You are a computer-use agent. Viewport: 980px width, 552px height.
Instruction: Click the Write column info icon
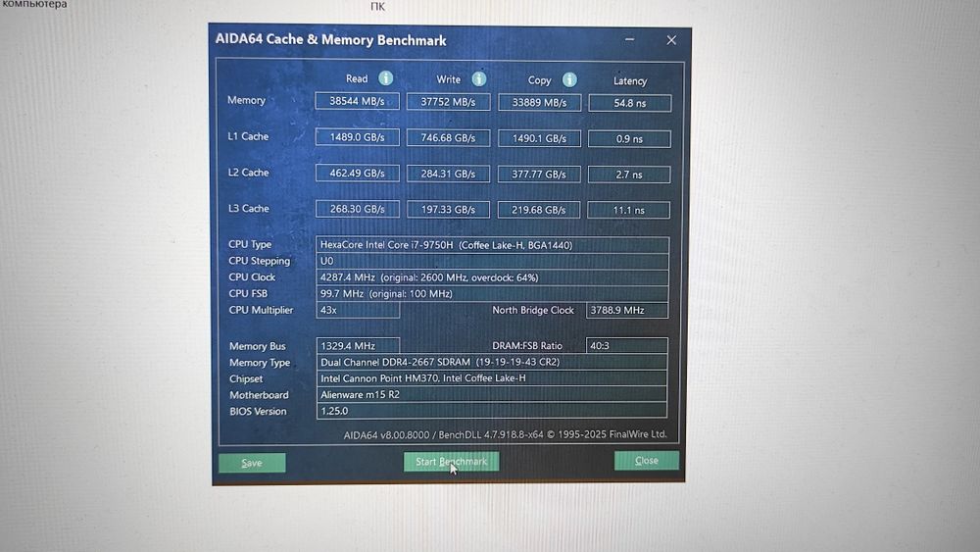point(479,78)
